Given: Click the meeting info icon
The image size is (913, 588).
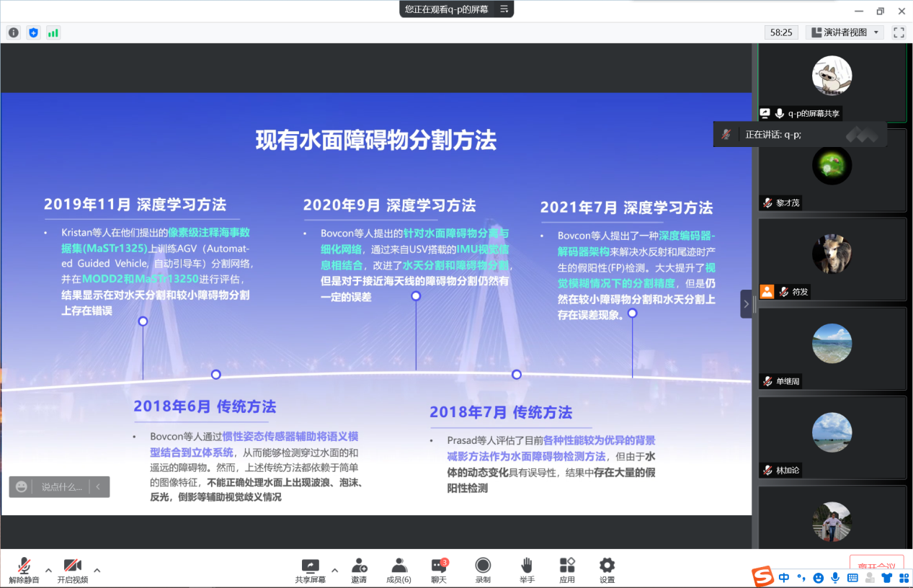Looking at the screenshot, I should point(14,32).
